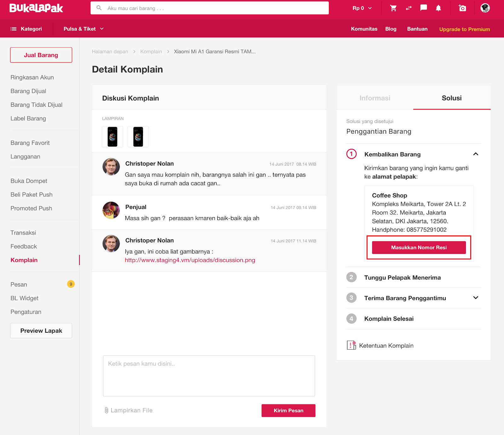504x435 pixels.
Task: Open the Komunitas menu link
Action: coord(364,29)
